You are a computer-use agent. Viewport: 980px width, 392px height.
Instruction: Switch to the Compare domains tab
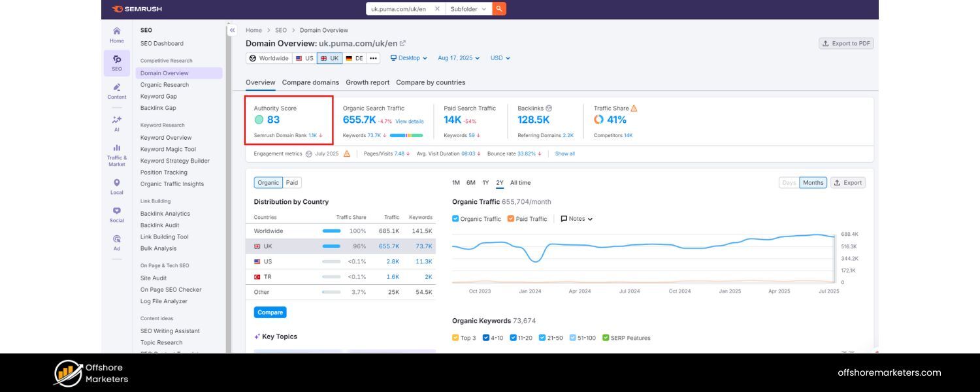(310, 82)
